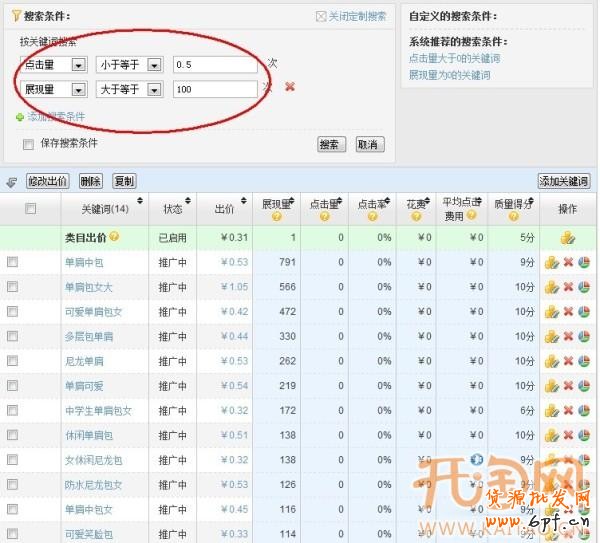Enable the 保存搜索条件 checkbox
The height and width of the screenshot is (543, 600).
(28, 144)
